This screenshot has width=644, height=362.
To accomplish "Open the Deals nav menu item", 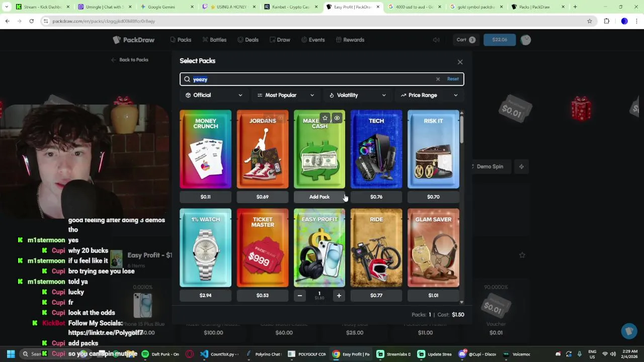I will 248,40.
